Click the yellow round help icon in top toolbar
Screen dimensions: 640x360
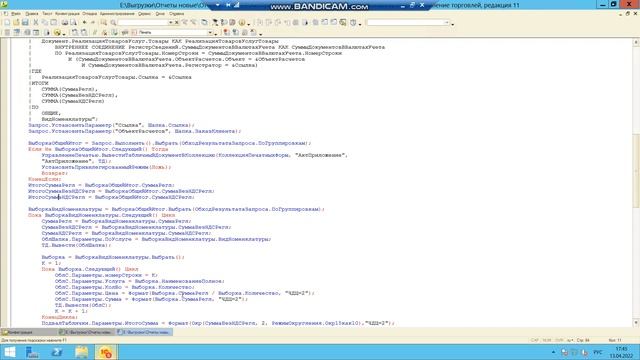tap(242, 22)
